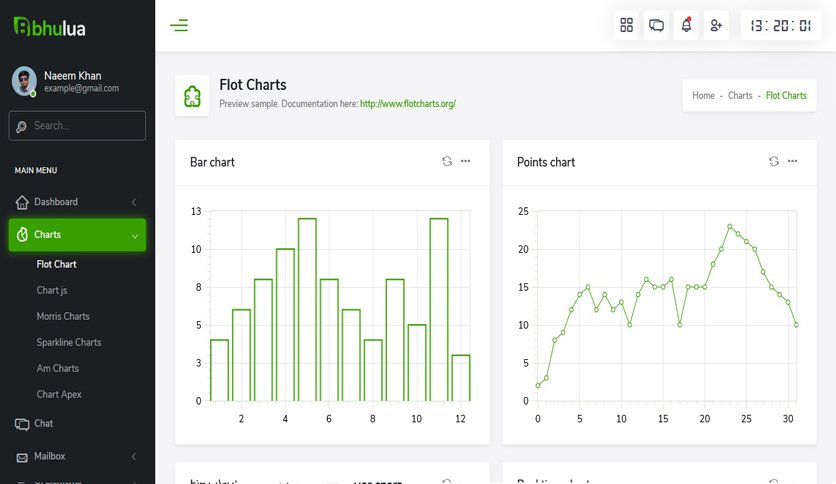Open Chart Apex submenu item
Screen dimensions: 836x484
pos(59,394)
